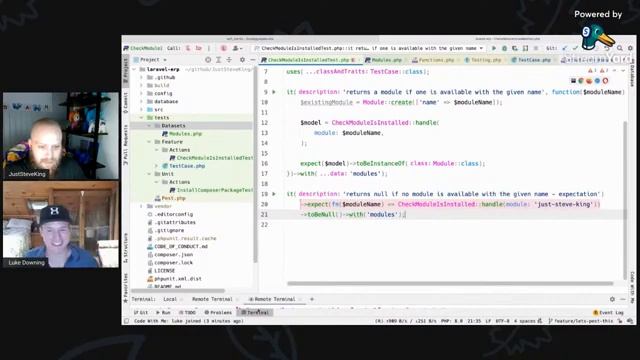Viewport: 640px width, 360px height.
Task: Expand the vendor folder
Action: pos(142,206)
